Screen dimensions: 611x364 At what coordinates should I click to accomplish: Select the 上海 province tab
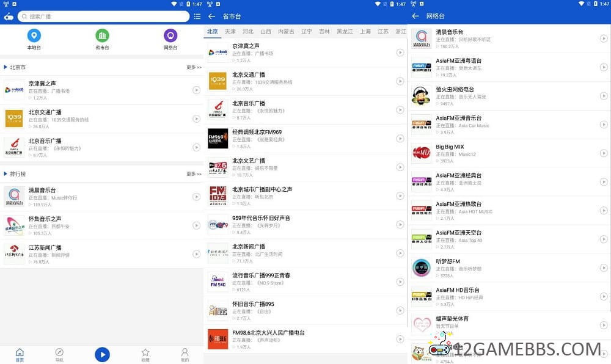point(365,32)
